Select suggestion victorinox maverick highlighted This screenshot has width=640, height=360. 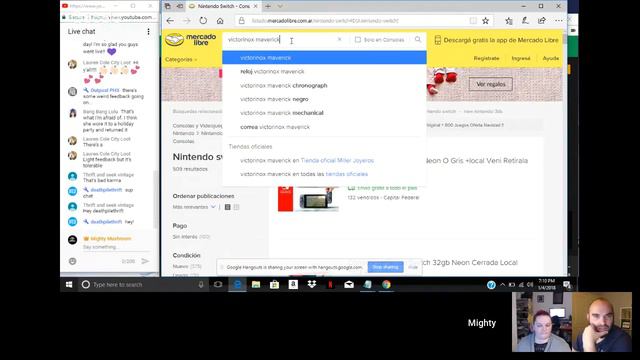324,58
